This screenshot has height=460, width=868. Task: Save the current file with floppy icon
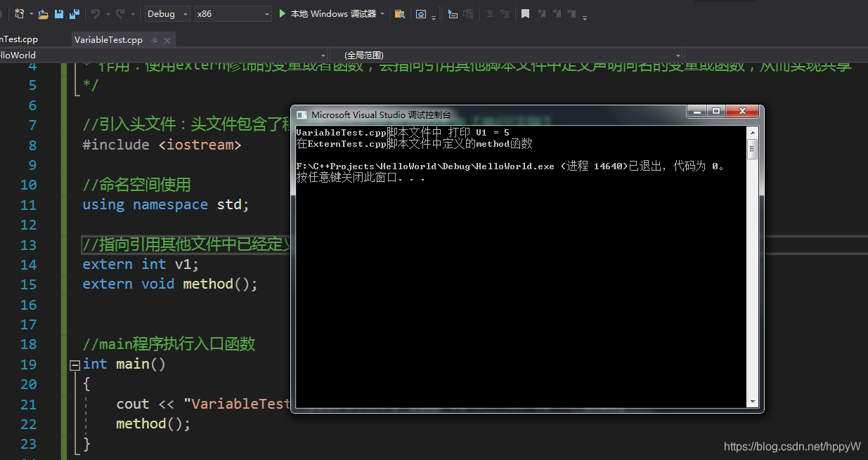click(59, 13)
